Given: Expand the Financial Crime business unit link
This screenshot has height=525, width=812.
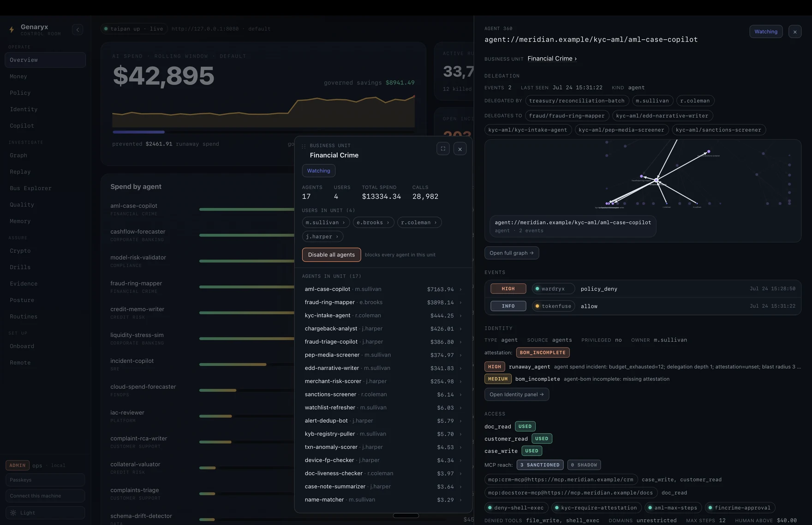Looking at the screenshot, I should coord(552,59).
